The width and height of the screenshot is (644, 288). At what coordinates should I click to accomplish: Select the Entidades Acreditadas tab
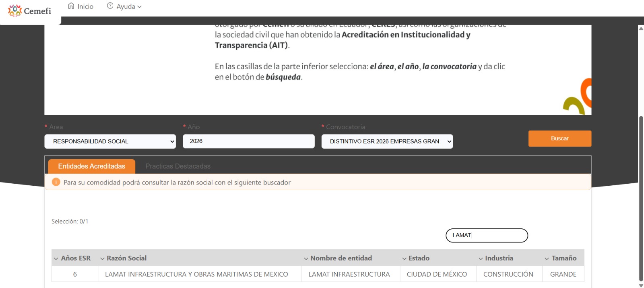click(x=91, y=166)
